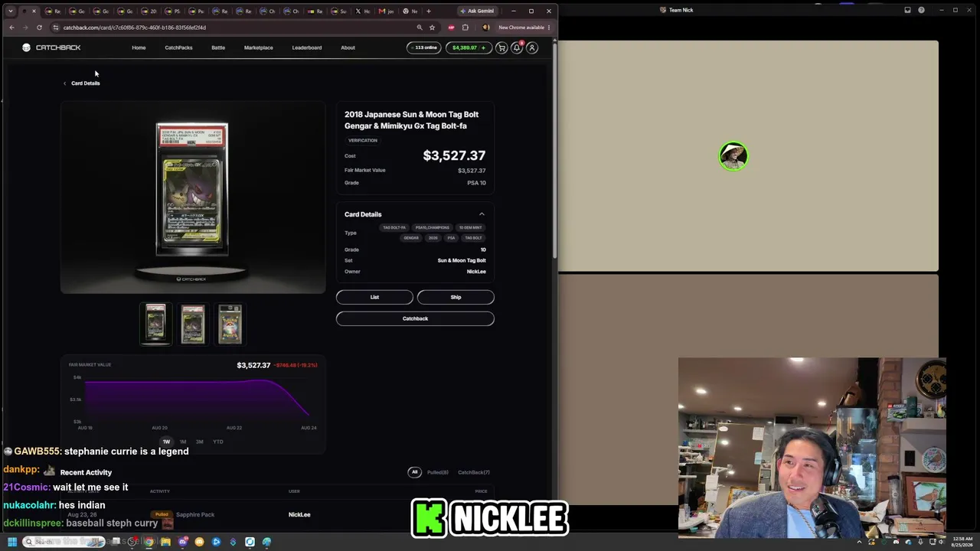This screenshot has height=551, width=980.
Task: Select second card thumbnail
Action: pyautogui.click(x=193, y=323)
